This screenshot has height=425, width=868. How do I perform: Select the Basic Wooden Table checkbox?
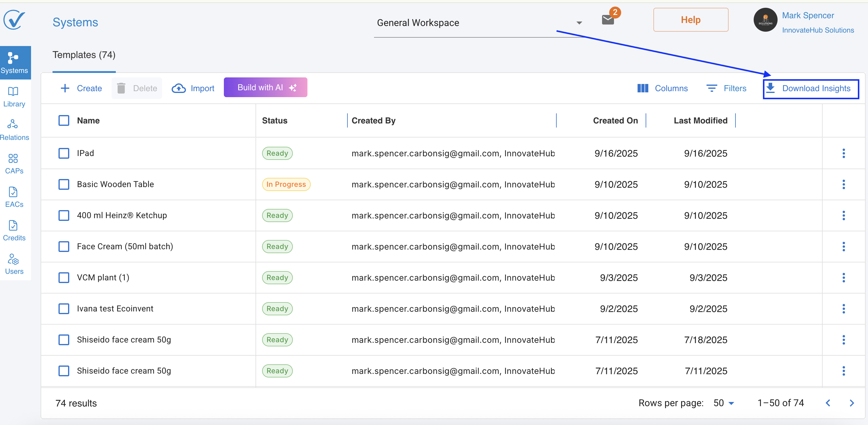point(64,184)
